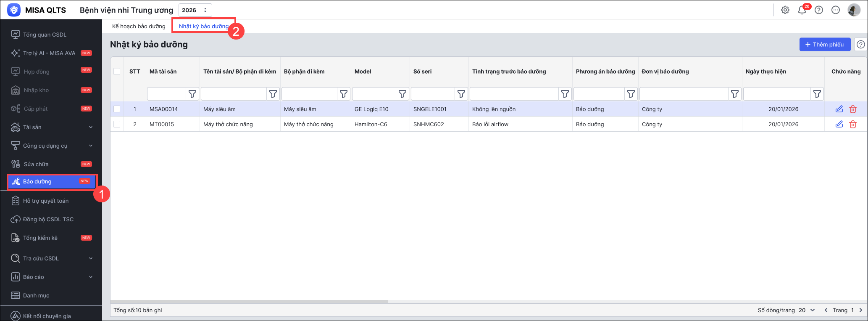Open the settings gear icon

[785, 10]
